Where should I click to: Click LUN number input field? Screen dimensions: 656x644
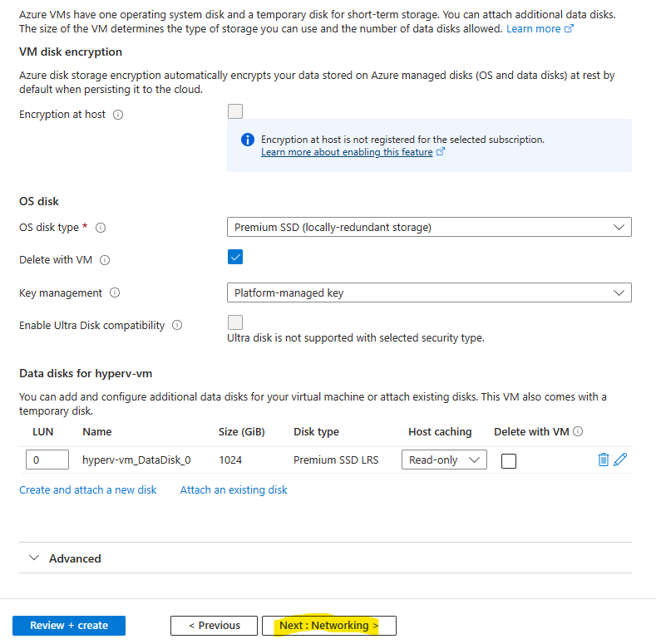tap(47, 460)
